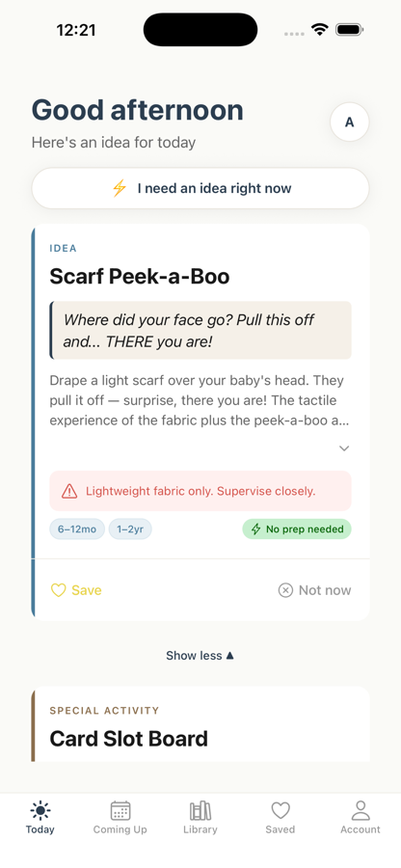
Task: Open the Library books icon
Action: tap(200, 811)
